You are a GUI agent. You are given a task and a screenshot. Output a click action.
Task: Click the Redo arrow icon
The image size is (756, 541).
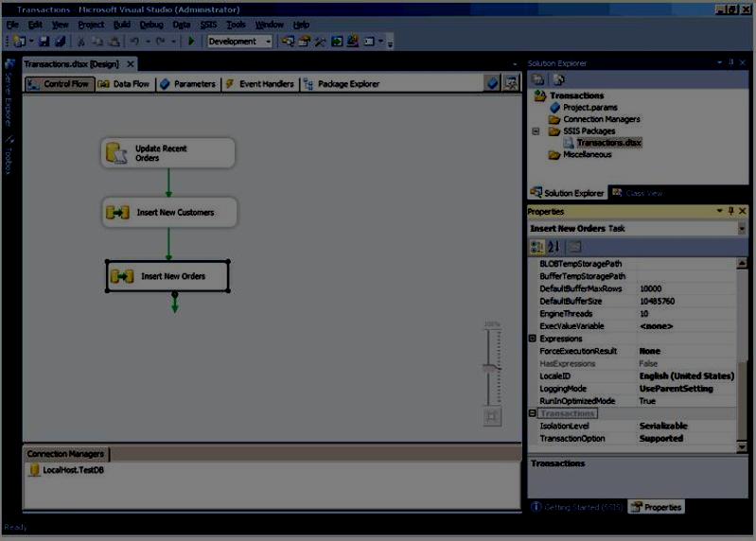(x=160, y=42)
